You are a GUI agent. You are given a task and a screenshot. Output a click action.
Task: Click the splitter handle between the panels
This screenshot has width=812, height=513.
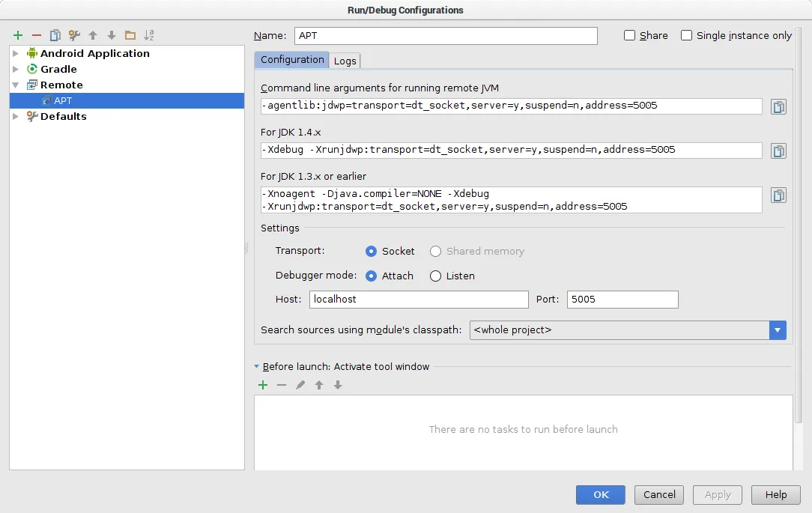click(x=246, y=249)
